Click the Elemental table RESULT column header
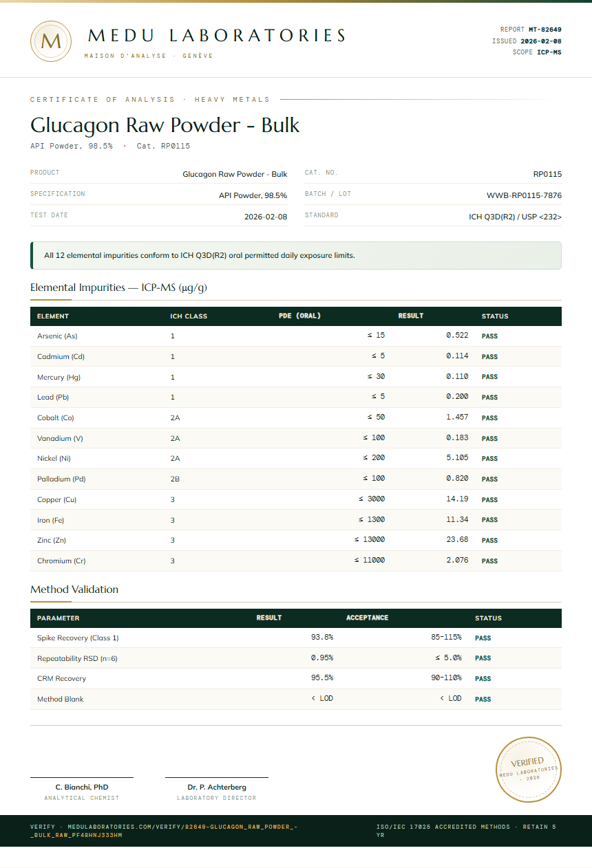592x868 pixels. tap(411, 316)
